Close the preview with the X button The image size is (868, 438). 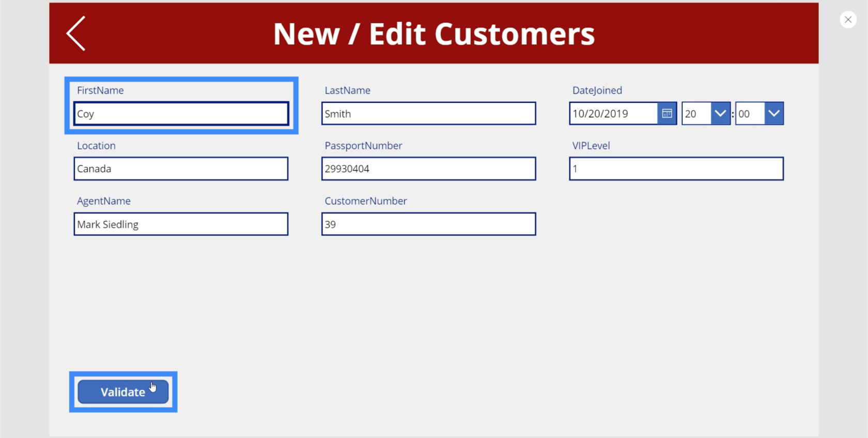[x=848, y=20]
